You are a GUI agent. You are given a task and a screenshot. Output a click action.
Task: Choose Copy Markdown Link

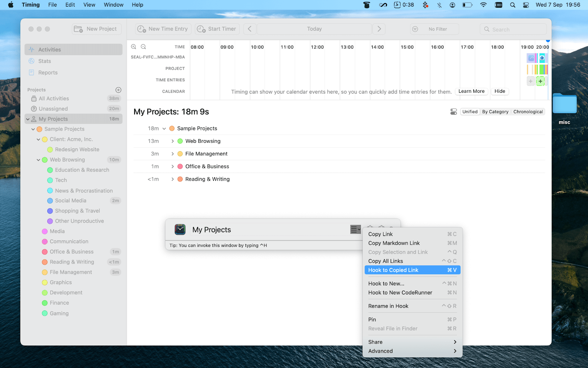tap(412, 243)
